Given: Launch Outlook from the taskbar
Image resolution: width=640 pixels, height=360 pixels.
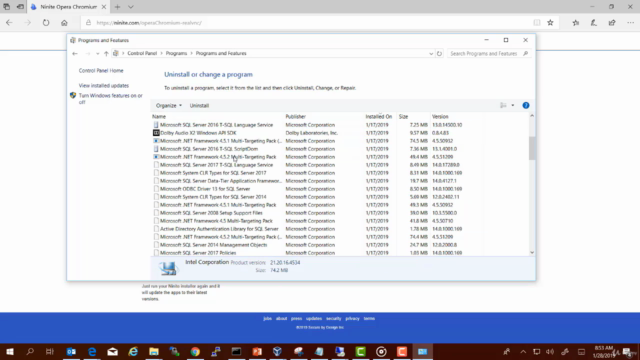Looking at the screenshot, I should (71, 351).
